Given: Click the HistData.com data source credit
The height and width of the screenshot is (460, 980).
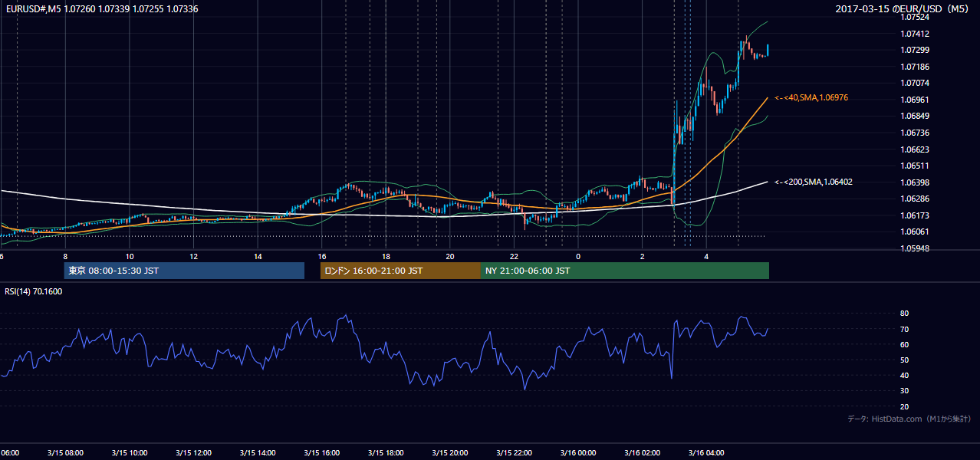Looking at the screenshot, I should click(x=909, y=419).
